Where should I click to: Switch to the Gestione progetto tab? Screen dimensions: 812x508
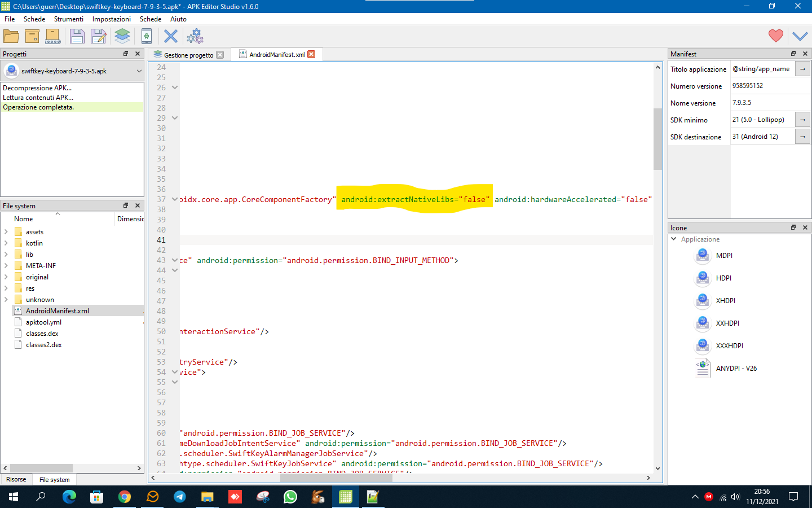point(188,55)
